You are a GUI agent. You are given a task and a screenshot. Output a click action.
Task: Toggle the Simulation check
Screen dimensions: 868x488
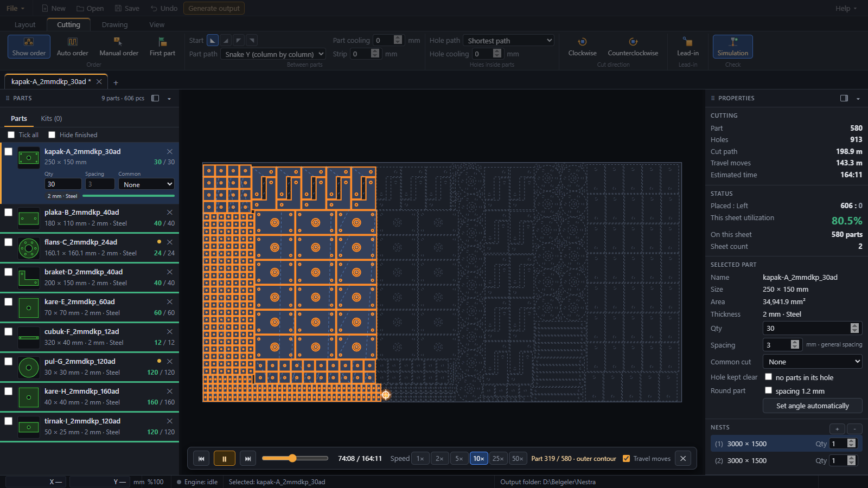(x=732, y=47)
